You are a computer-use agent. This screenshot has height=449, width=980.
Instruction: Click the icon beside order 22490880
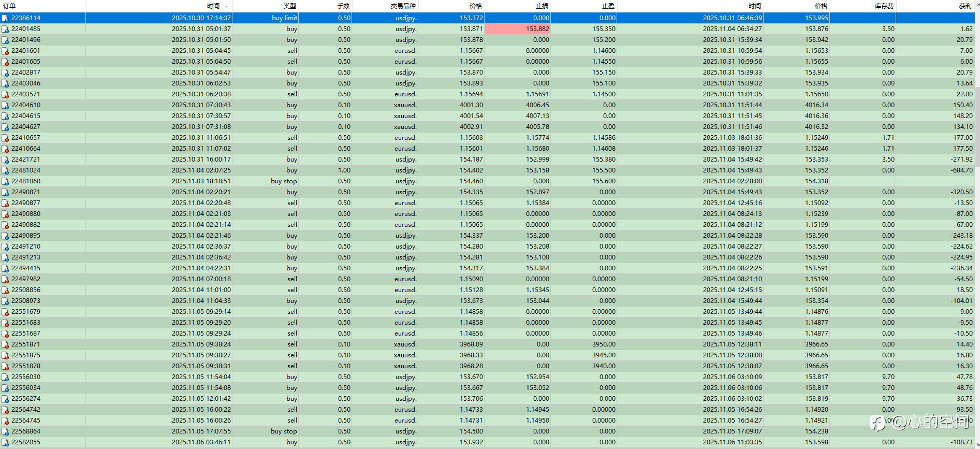[5, 214]
